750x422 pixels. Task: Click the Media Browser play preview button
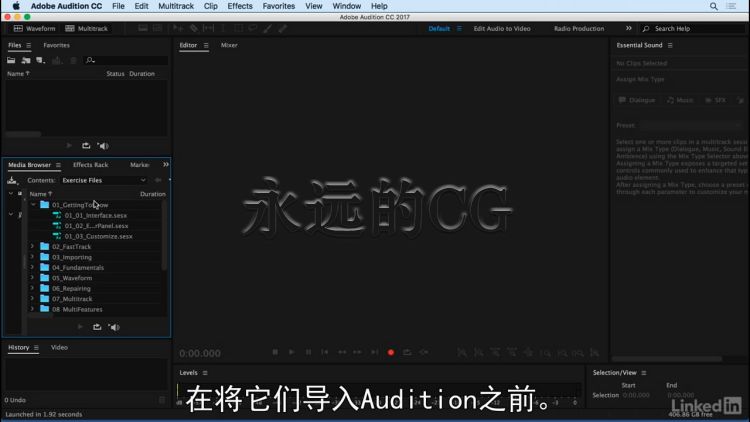[x=80, y=327]
